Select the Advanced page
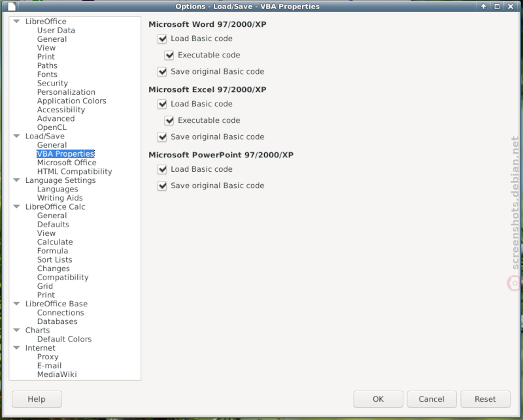523x420 pixels. (56, 119)
